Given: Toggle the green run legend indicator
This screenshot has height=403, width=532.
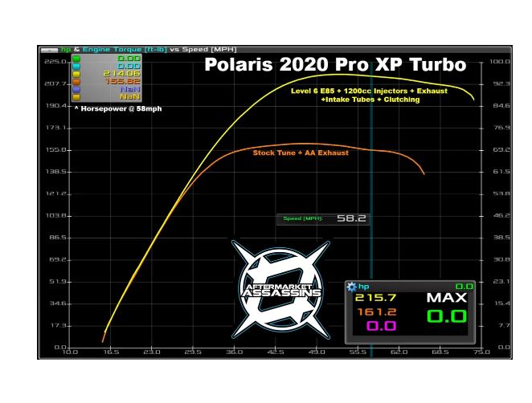Looking at the screenshot, I should click(76, 59).
